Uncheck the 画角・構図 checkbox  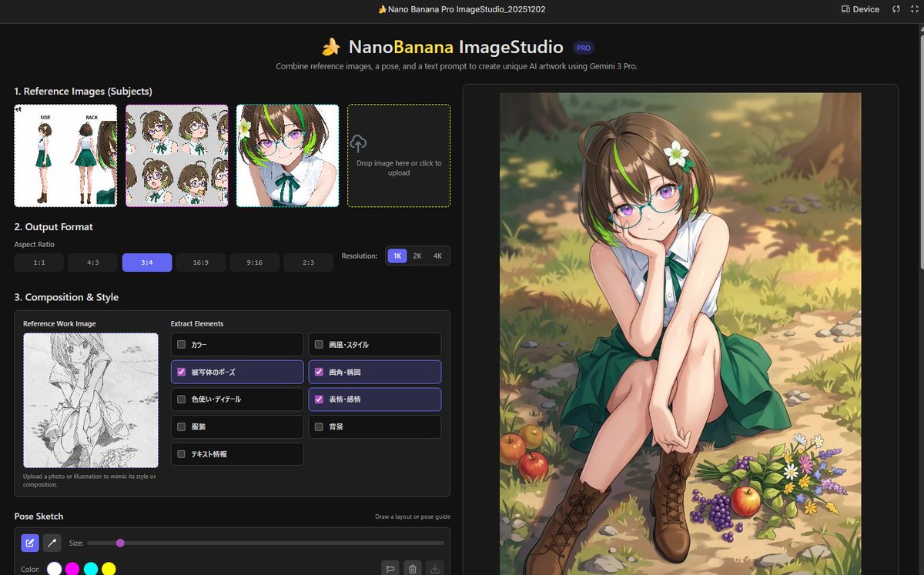click(x=319, y=372)
